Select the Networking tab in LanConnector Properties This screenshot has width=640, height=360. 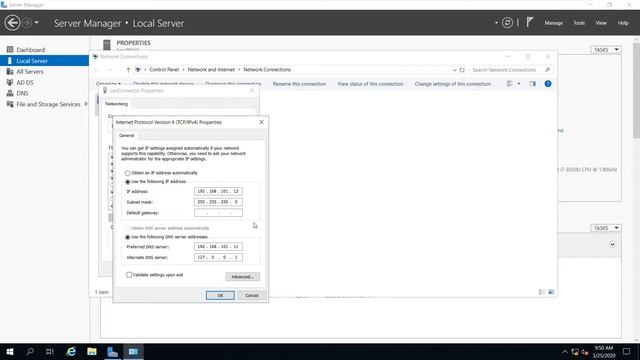[x=116, y=104]
